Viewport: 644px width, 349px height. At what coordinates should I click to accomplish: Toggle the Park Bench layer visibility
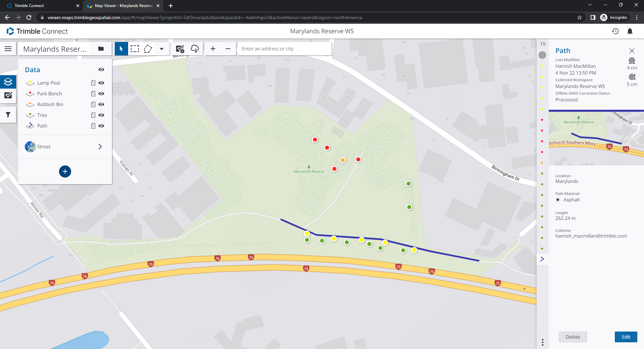(x=101, y=94)
